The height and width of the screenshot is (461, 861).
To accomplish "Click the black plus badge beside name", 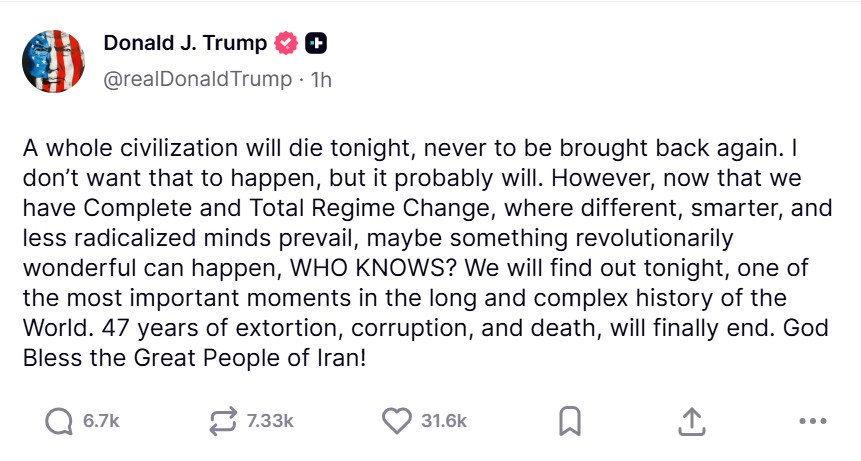I will (316, 44).
